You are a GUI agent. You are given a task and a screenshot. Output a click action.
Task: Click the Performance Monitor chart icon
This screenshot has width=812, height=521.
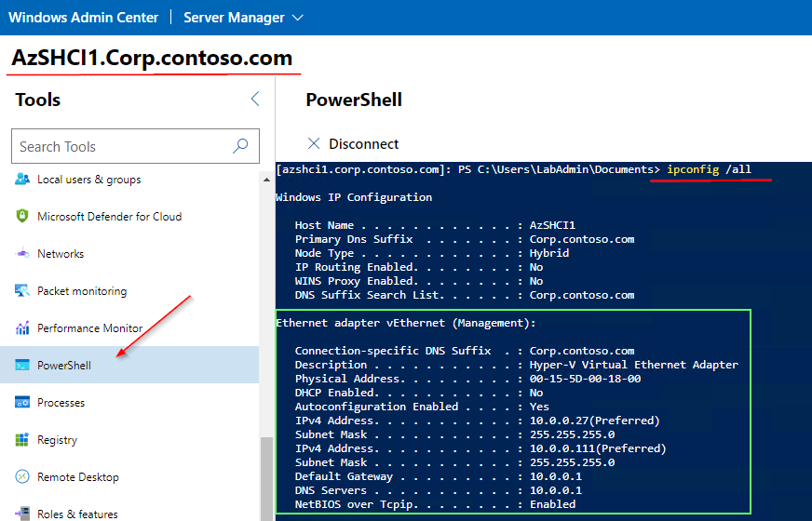pos(22,327)
